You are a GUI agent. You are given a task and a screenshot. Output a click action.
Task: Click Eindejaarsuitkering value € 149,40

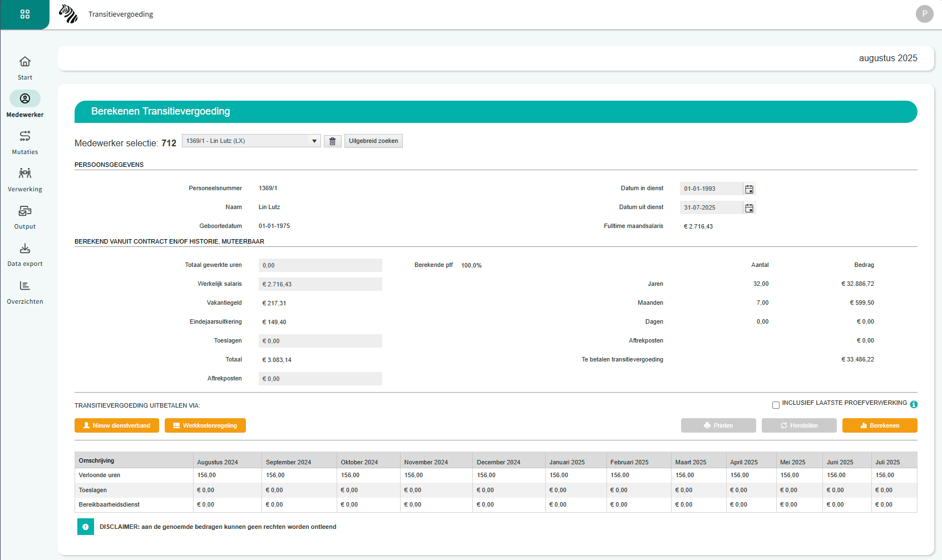pyautogui.click(x=274, y=322)
